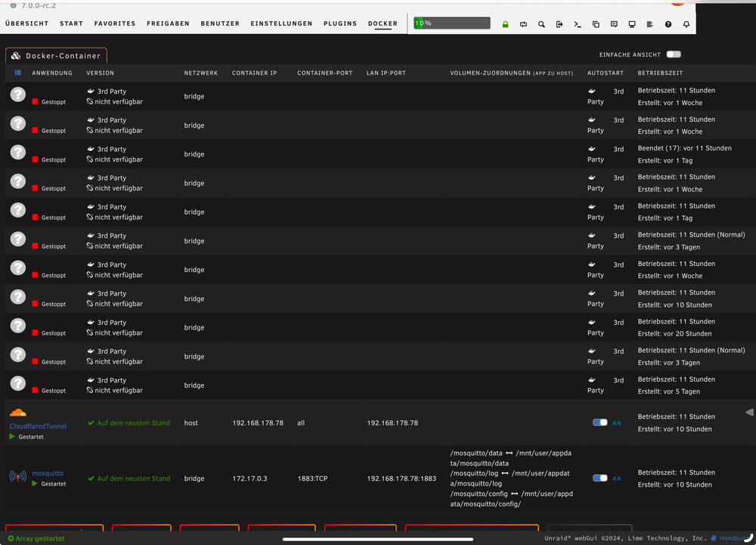This screenshot has width=756, height=545.
Task: Click question-mark icon of the Beendet (17) row
Action: (x=18, y=152)
